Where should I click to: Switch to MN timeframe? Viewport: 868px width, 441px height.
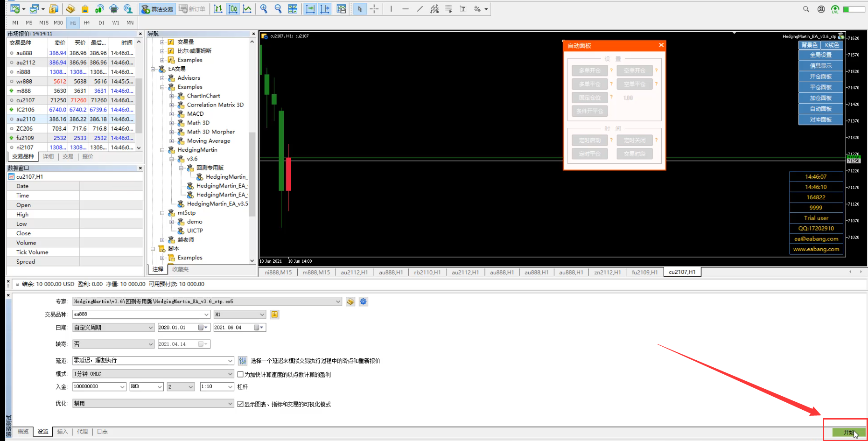click(x=130, y=22)
